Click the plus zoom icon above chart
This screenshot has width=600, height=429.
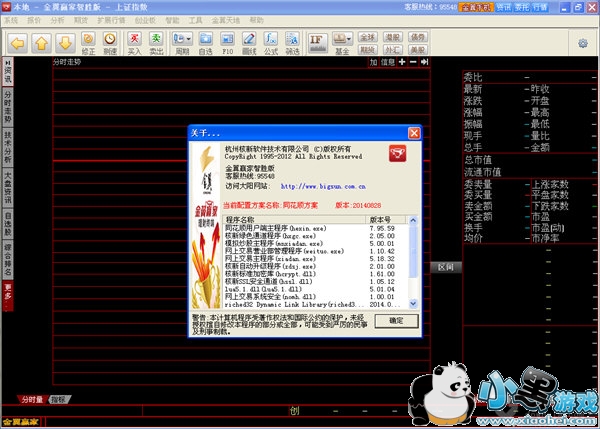coord(402,62)
